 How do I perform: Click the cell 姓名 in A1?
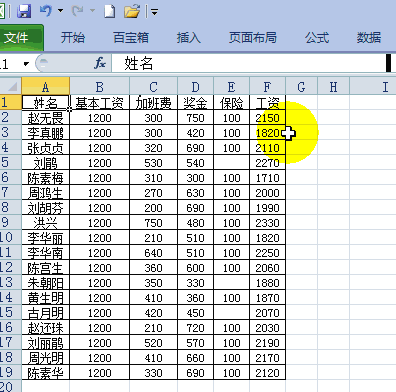click(46, 102)
